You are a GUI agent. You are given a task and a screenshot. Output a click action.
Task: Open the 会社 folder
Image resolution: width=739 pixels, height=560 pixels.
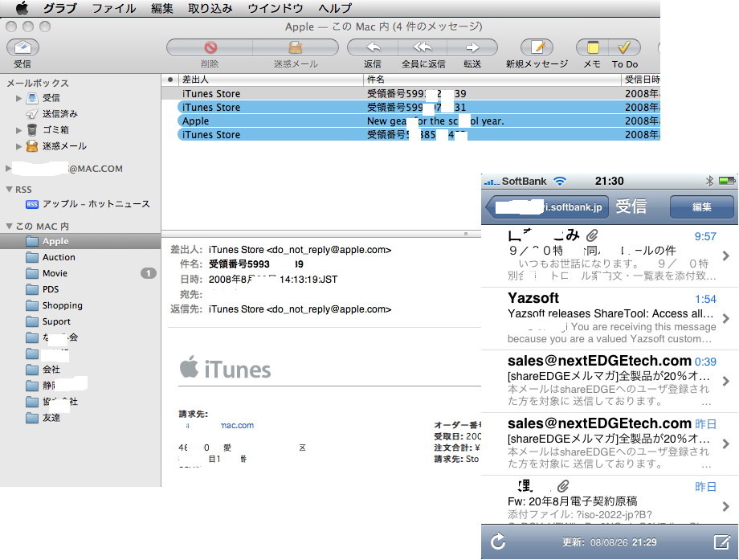pyautogui.click(x=51, y=369)
